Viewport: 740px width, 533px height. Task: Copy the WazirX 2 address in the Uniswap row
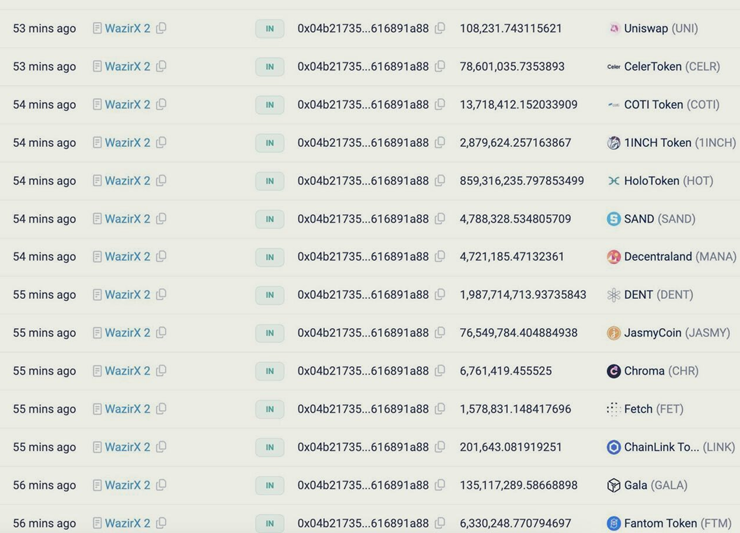[161, 29]
